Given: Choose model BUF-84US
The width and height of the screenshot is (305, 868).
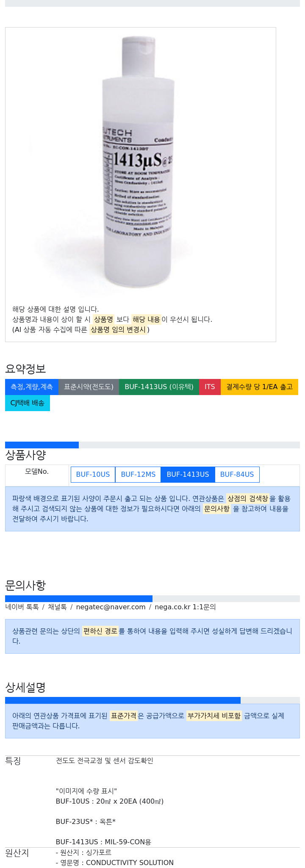Looking at the screenshot, I should coord(237,474).
